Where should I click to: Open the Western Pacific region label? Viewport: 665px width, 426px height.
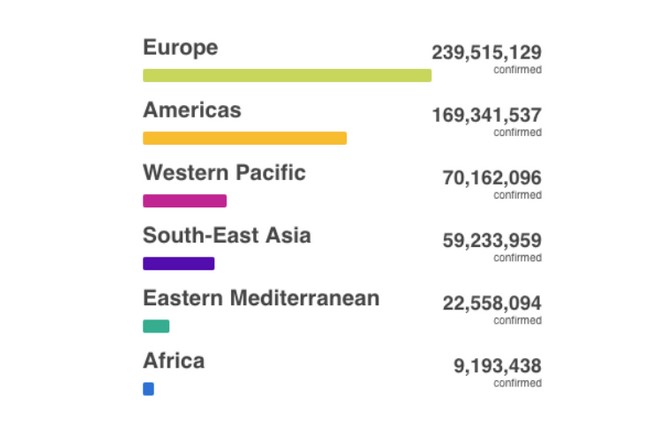224,173
